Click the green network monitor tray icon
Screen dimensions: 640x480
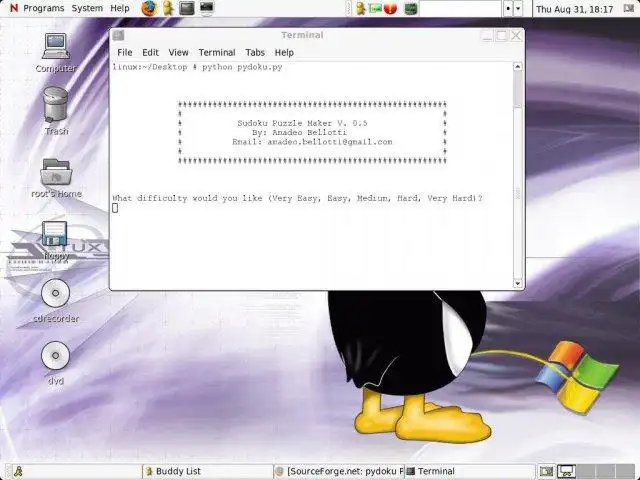(x=375, y=8)
